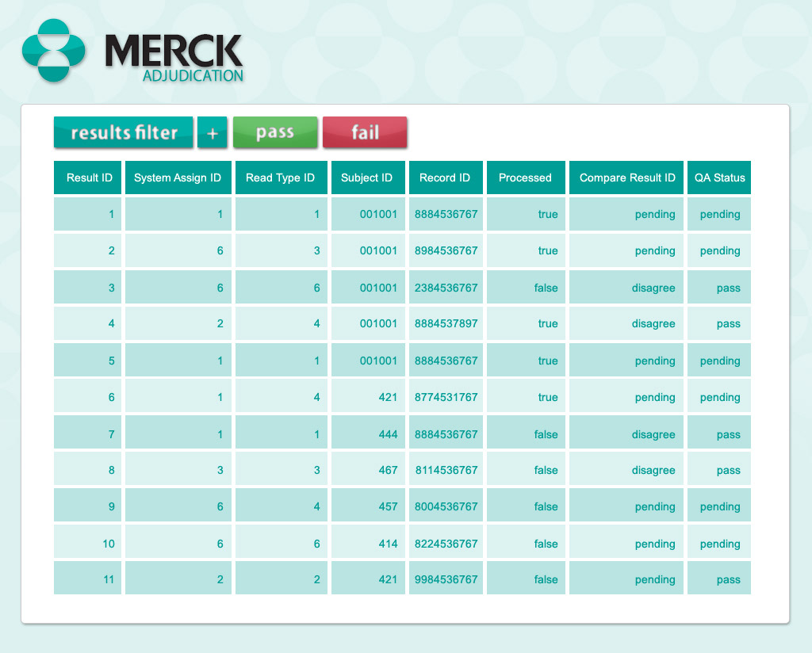Click the green pass button
The image size is (812, 653).
pos(275,132)
